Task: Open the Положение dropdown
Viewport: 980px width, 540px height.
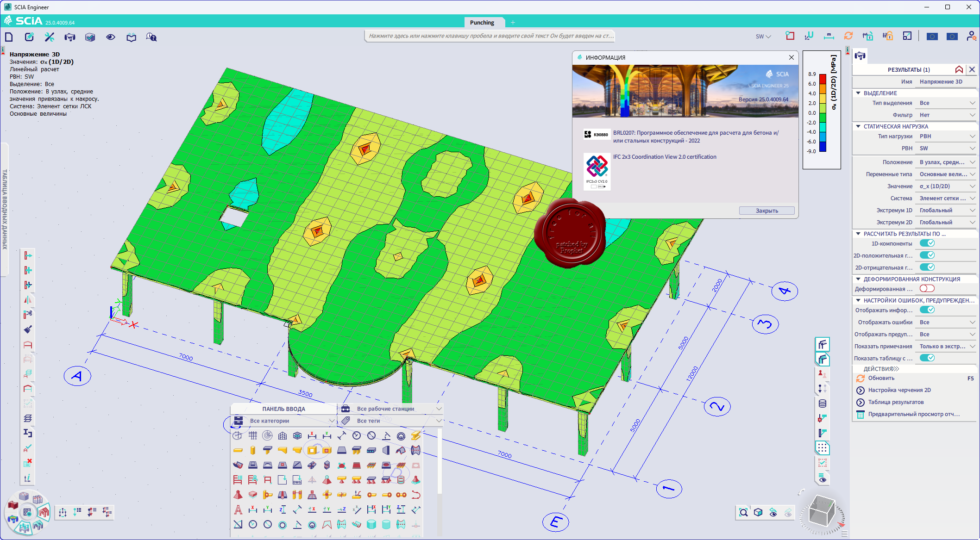Action: 947,162
